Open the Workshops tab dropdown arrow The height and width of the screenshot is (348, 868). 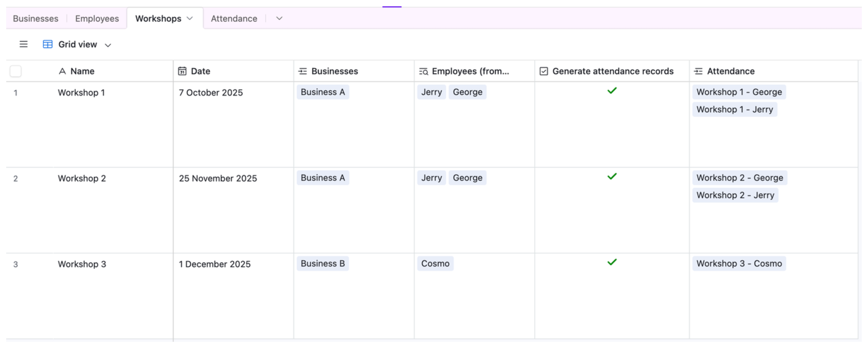click(x=190, y=19)
